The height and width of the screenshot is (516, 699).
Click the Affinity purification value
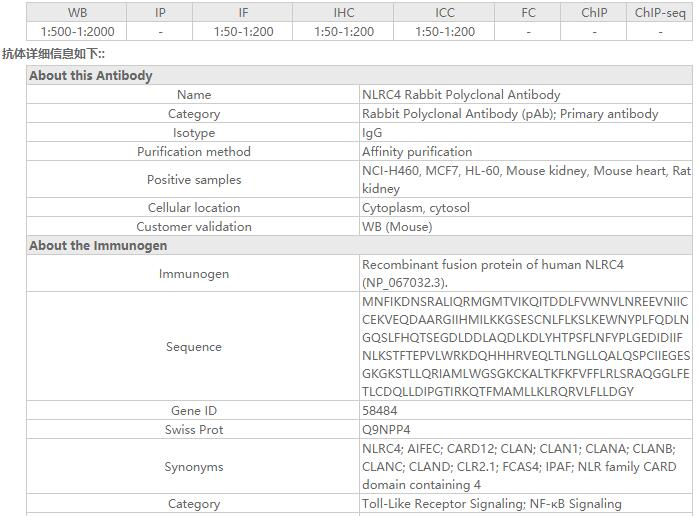tap(417, 152)
